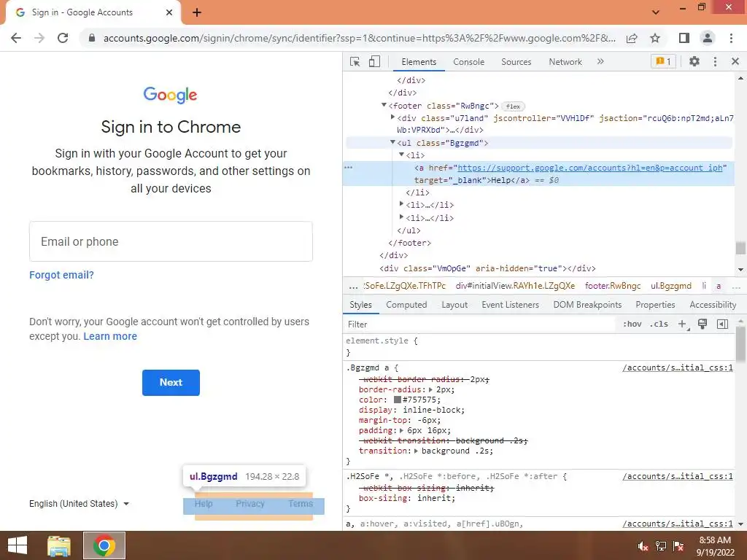Viewport: 747px width, 560px height.
Task: Collapse the first li node
Action: click(401, 155)
